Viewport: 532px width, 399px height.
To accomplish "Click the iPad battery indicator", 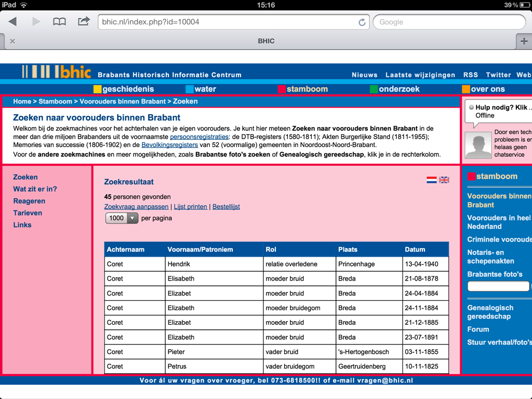I will pos(525,5).
